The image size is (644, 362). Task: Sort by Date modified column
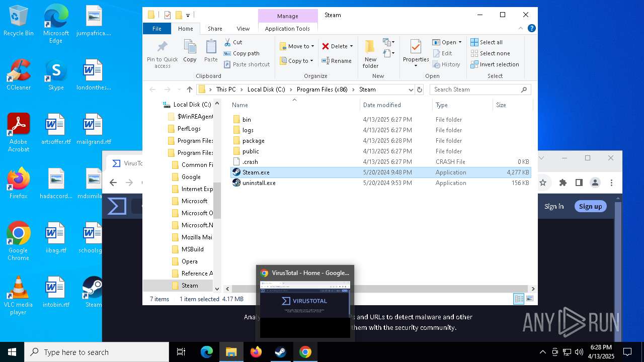tap(396, 105)
